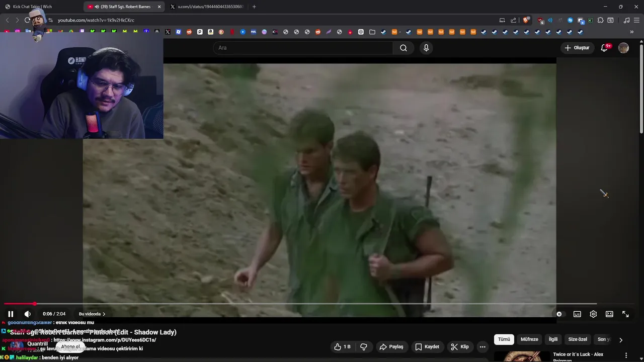Create a clip with 'Klip' button
The image size is (644, 362).
tap(460, 346)
